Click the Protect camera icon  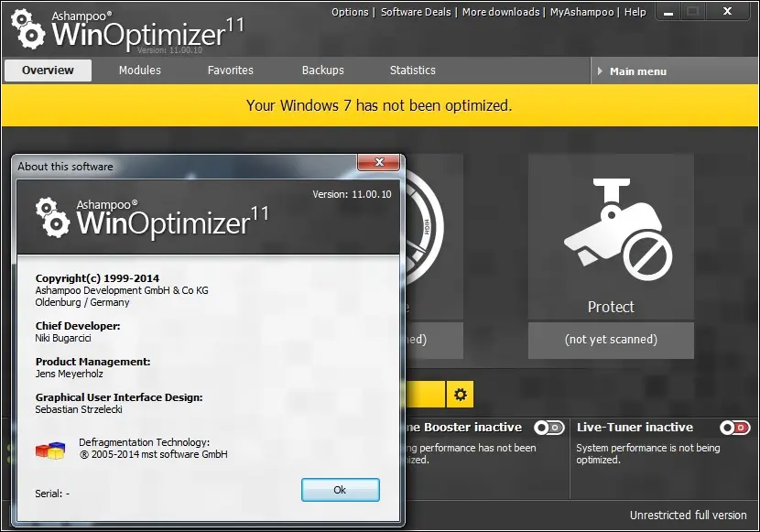point(618,229)
